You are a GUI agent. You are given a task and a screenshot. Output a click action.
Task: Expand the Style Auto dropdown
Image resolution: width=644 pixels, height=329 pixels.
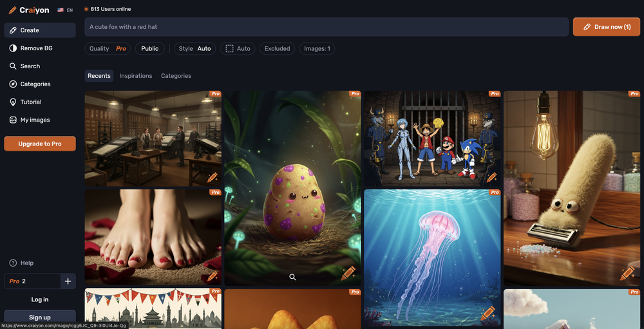click(x=194, y=49)
